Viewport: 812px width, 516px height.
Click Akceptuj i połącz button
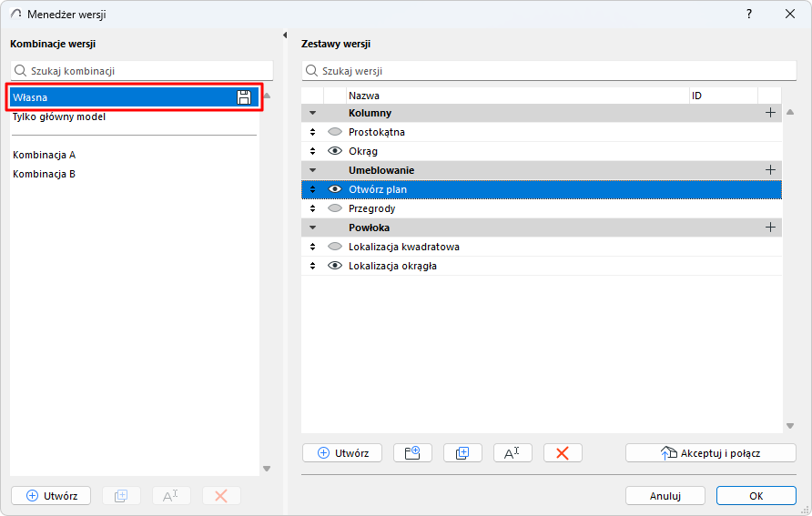coord(710,453)
